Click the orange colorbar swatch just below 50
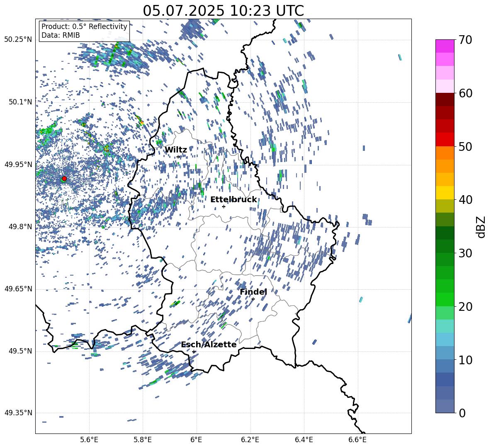491x448 pixels. pos(445,153)
